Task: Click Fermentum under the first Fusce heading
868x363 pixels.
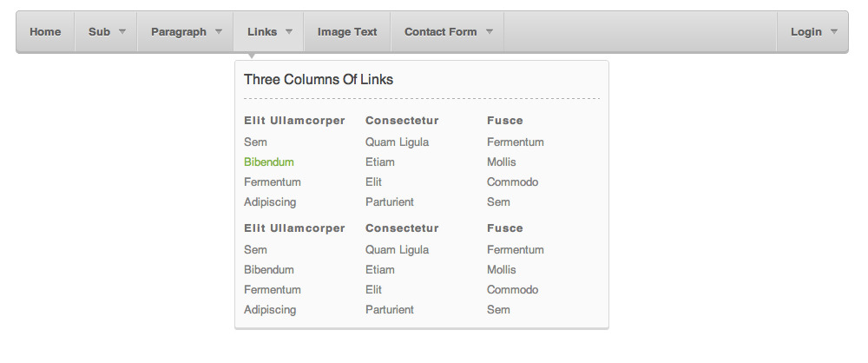Action: (516, 142)
